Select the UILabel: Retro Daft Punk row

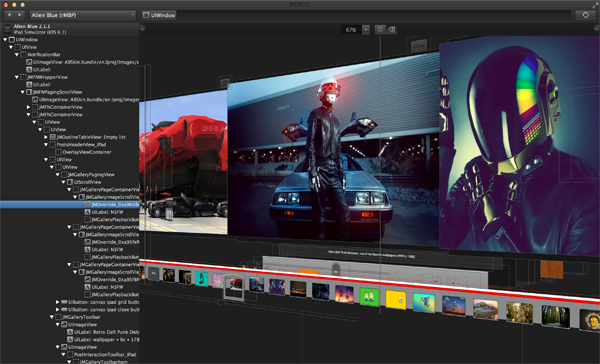pos(69,332)
